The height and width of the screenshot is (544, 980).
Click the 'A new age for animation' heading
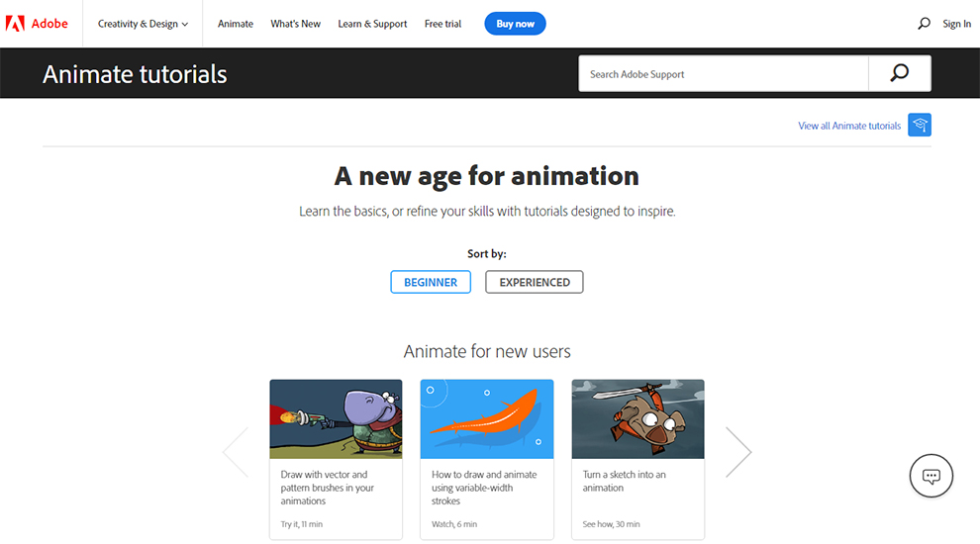(x=487, y=177)
